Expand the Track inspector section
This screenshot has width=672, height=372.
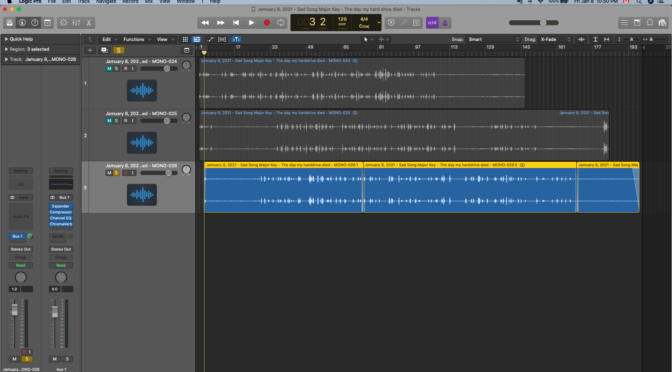[x=6, y=59]
